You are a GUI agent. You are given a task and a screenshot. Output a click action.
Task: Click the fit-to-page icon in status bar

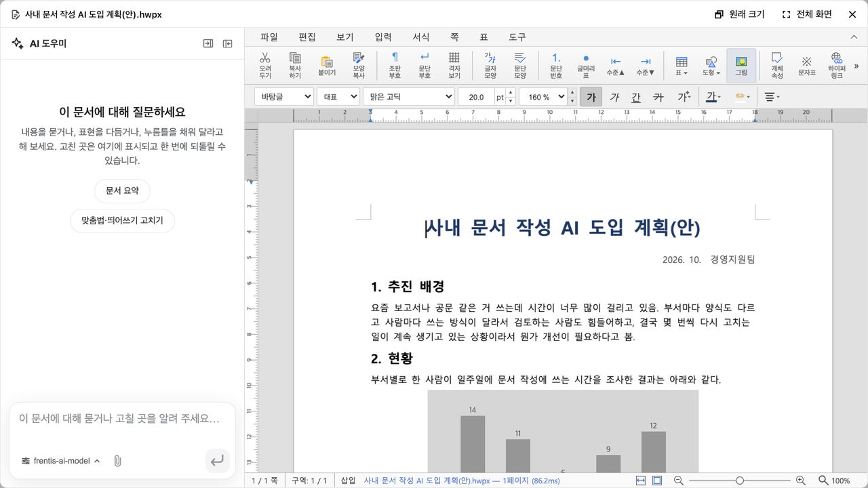coord(657,481)
